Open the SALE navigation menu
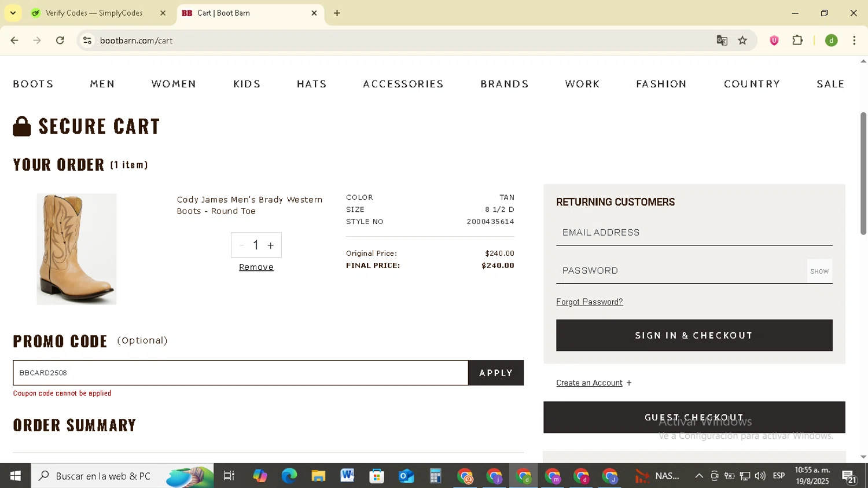The width and height of the screenshot is (868, 488). tap(830, 84)
